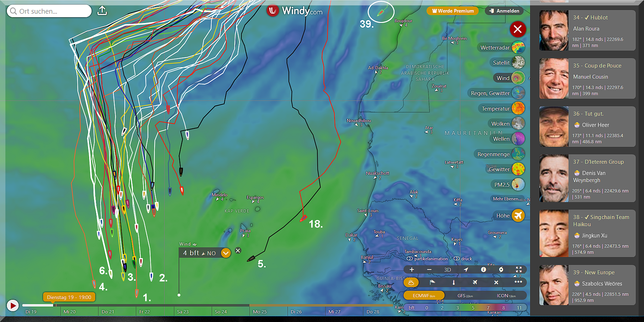
Task: Open the three-dots more options menu
Action: click(518, 282)
